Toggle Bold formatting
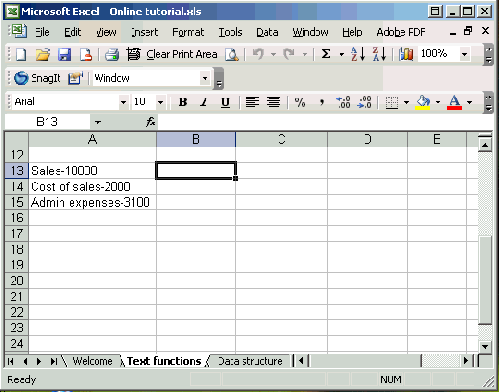Image resolution: width=499 pixels, height=392 pixels. click(183, 102)
